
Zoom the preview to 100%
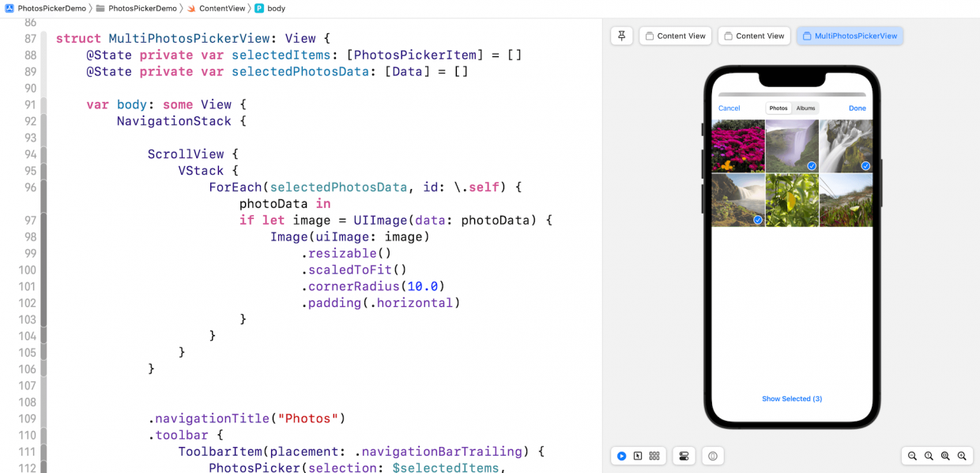tap(928, 456)
